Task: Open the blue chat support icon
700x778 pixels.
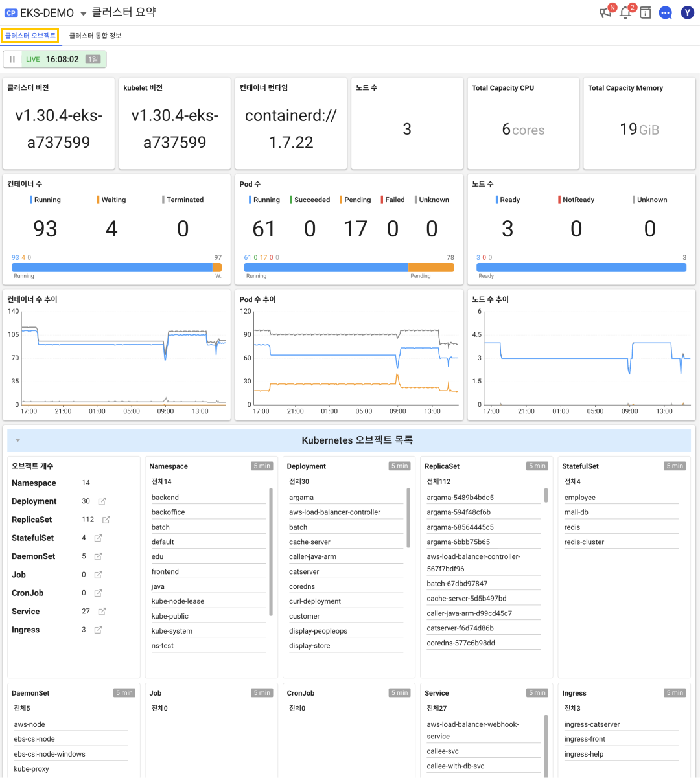Action: tap(666, 12)
